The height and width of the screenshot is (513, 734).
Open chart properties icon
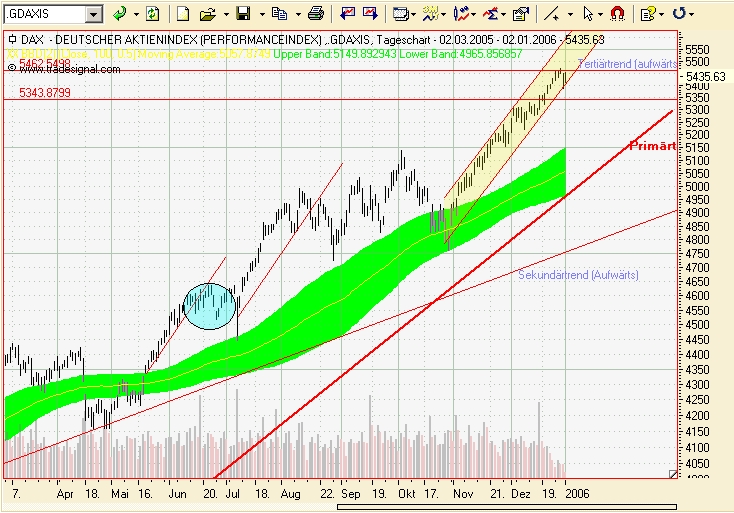coord(521,14)
